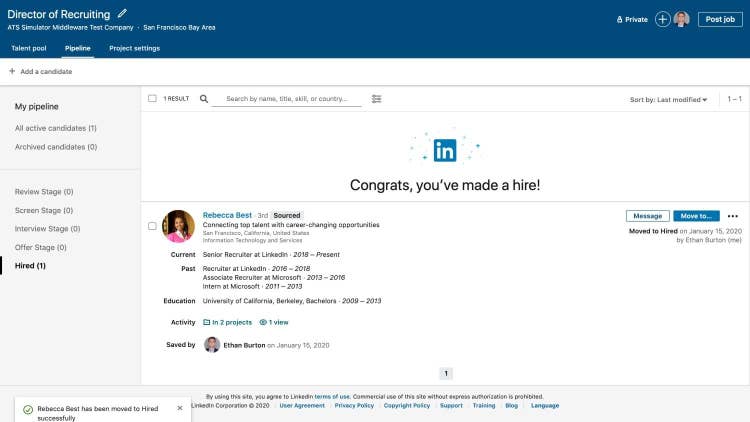Click the green success checkmark icon
This screenshot has height=422, width=750.
(x=28, y=410)
